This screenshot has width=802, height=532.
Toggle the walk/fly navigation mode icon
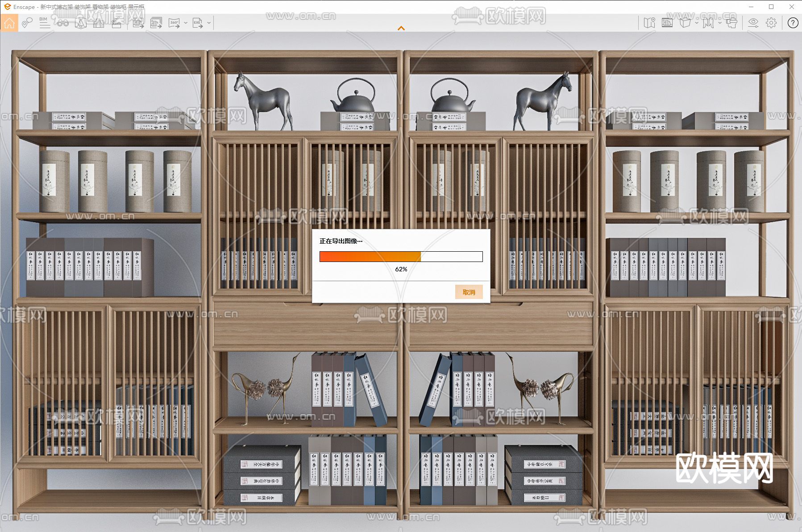click(x=708, y=23)
